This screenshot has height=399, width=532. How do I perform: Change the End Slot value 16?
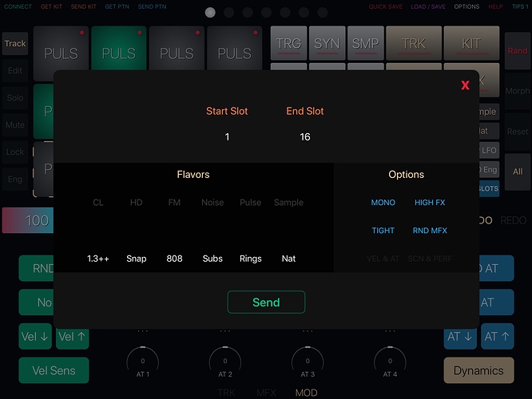click(x=305, y=137)
